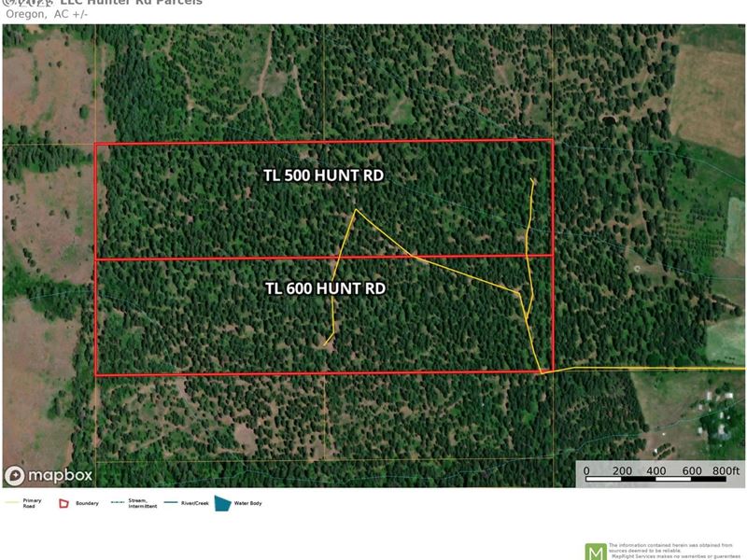Click the Primary Road legend text
This screenshot has height=560, width=747.
click(x=32, y=503)
